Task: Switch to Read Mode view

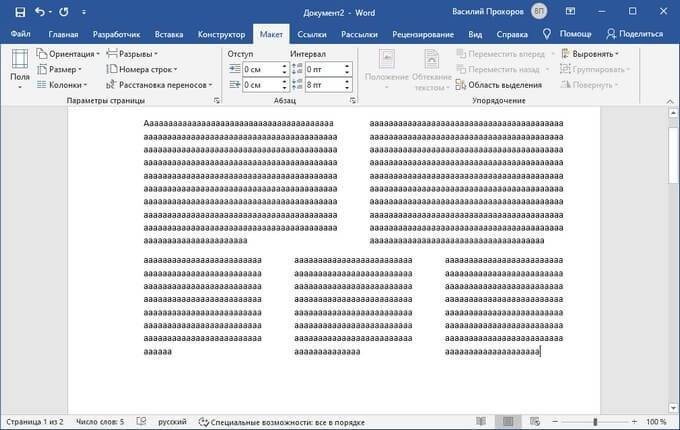Action: [x=481, y=421]
